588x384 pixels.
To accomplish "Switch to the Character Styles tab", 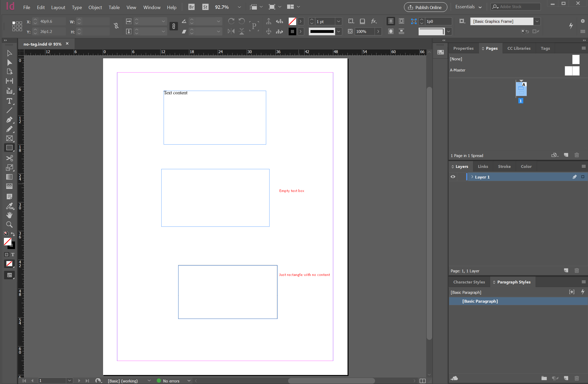I will click(469, 282).
